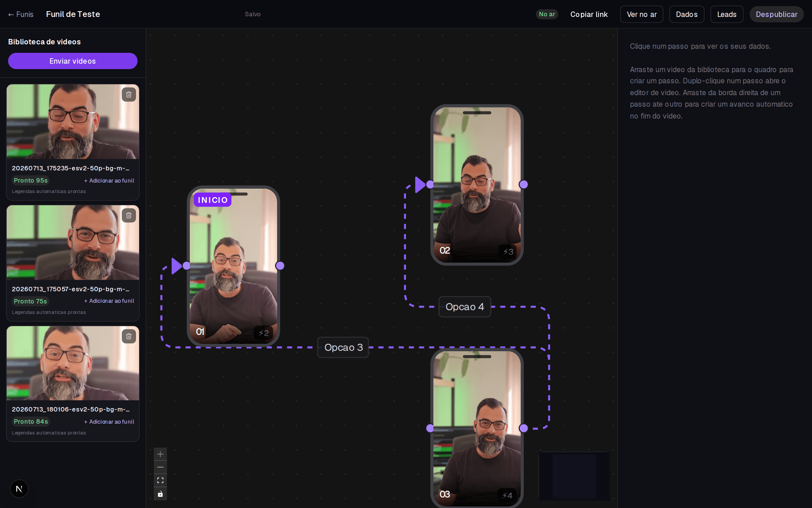Click filename 20260713_175235-esv2-50p-bg-m-…

point(71,168)
